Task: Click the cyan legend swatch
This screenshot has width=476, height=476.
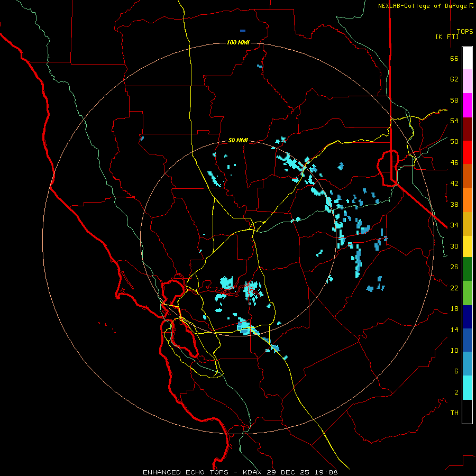Action: tap(467, 388)
